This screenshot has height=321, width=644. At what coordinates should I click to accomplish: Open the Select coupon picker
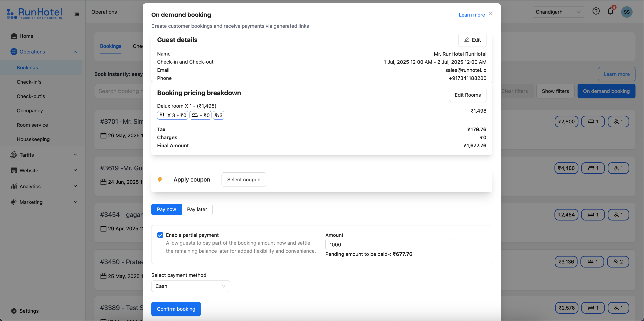point(243,179)
